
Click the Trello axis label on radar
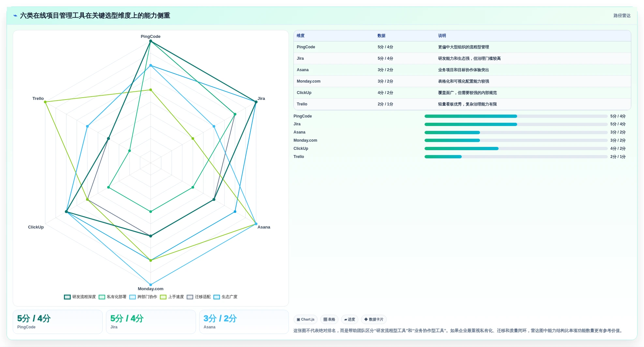point(38,99)
